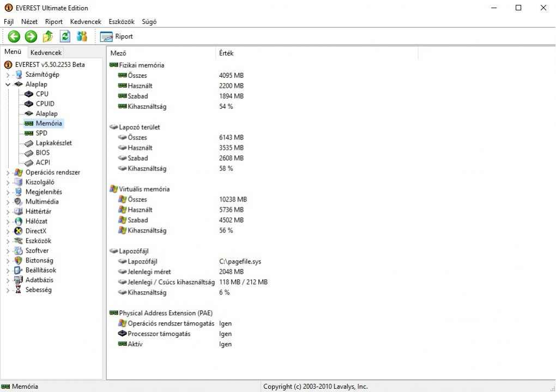This screenshot has width=556, height=392.
Task: Click the Copyright Lavalys status bar text
Action: click(315, 387)
